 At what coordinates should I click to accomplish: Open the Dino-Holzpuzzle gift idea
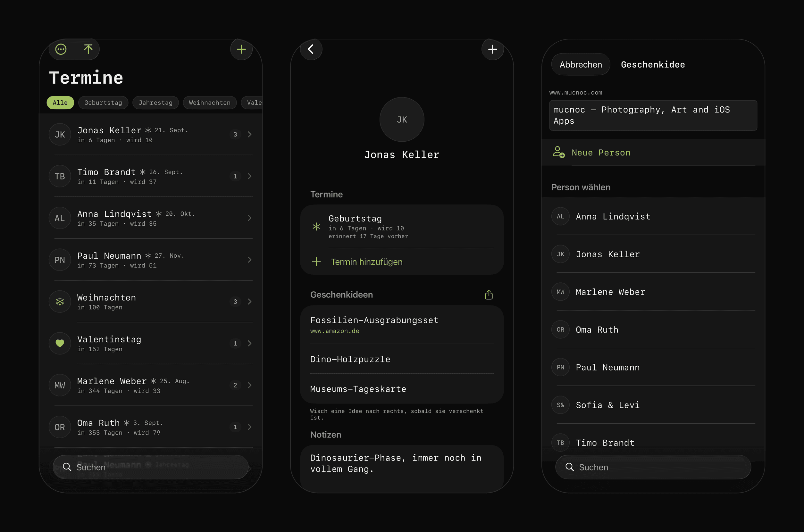coord(402,359)
